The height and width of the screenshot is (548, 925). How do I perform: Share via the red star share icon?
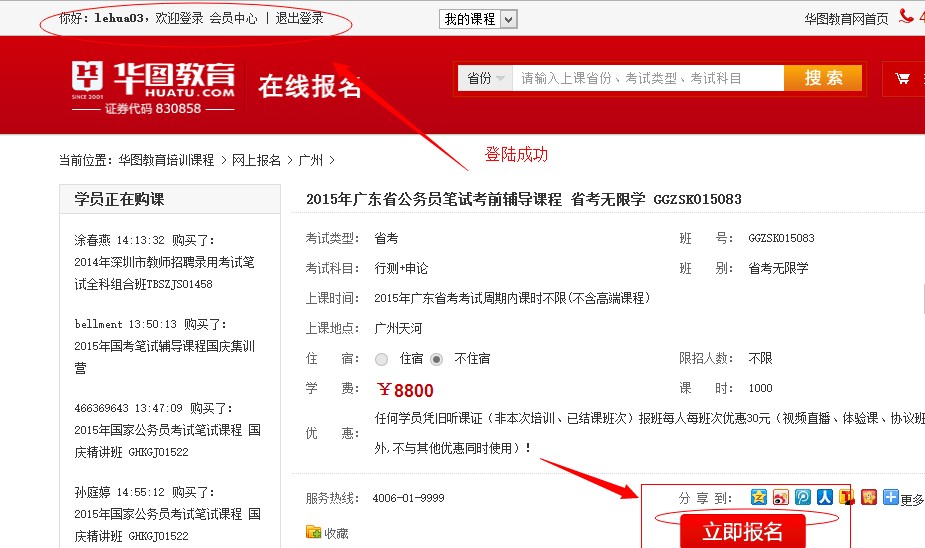[868, 497]
